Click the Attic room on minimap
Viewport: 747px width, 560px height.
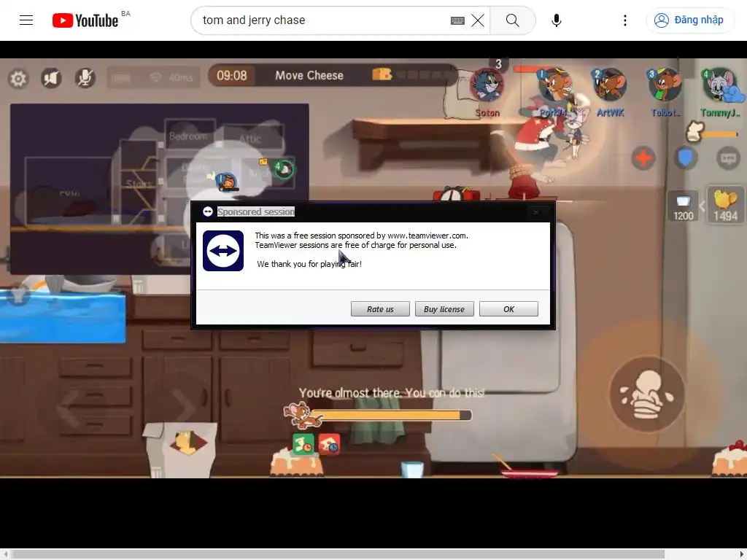coord(251,139)
